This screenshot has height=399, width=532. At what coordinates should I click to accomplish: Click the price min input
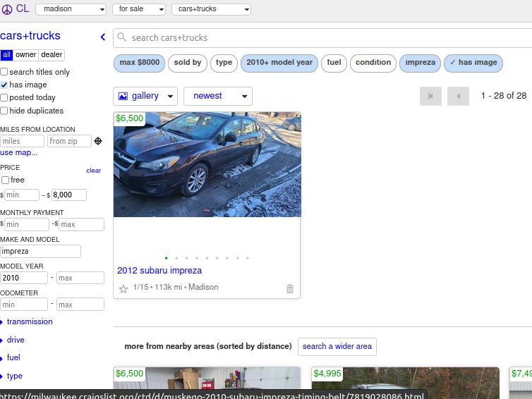[22, 195]
